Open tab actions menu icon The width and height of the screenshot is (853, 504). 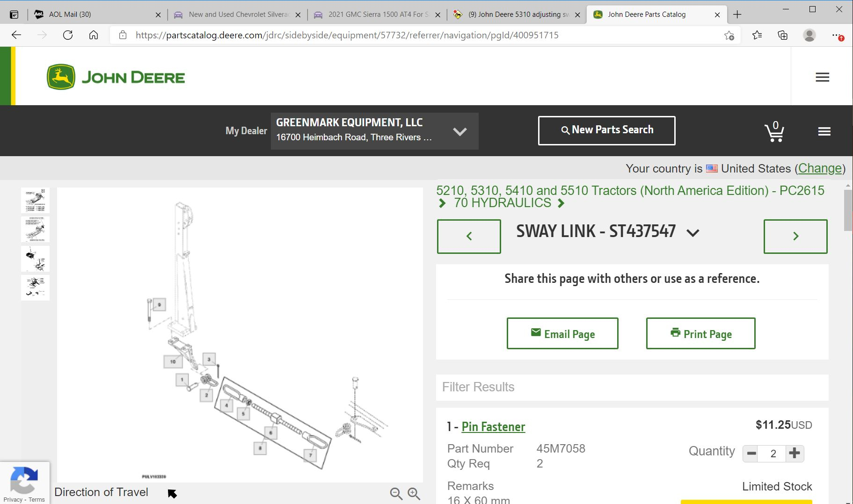(x=15, y=14)
